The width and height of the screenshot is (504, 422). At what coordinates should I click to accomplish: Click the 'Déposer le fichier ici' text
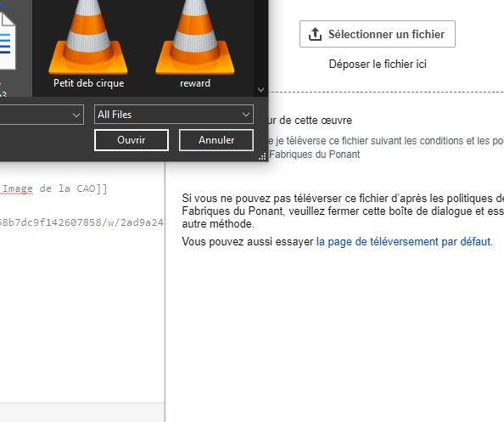[378, 64]
